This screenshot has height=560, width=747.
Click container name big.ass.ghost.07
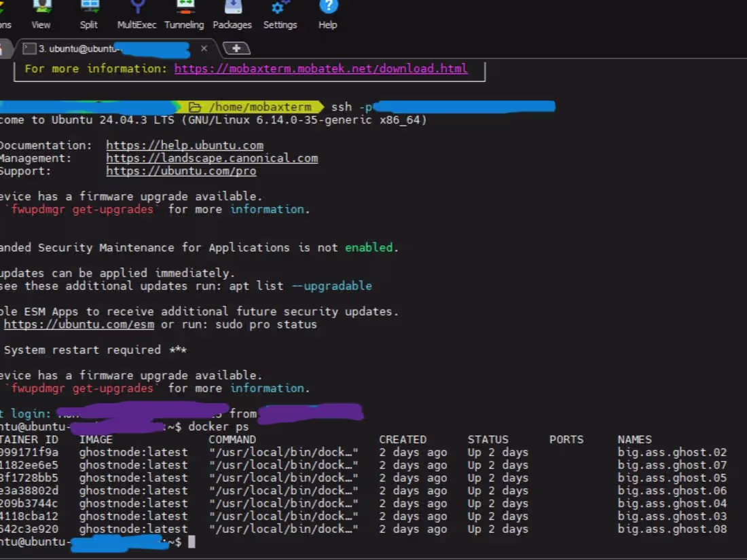coord(672,465)
